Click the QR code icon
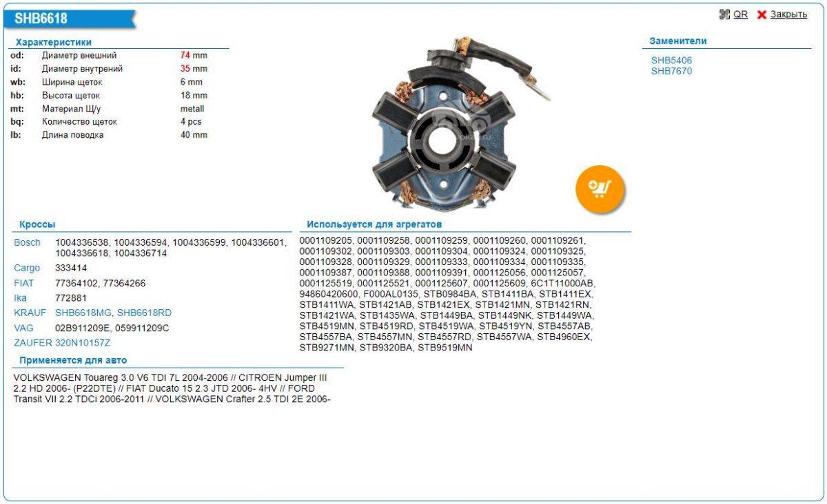827x504 pixels. (x=724, y=14)
